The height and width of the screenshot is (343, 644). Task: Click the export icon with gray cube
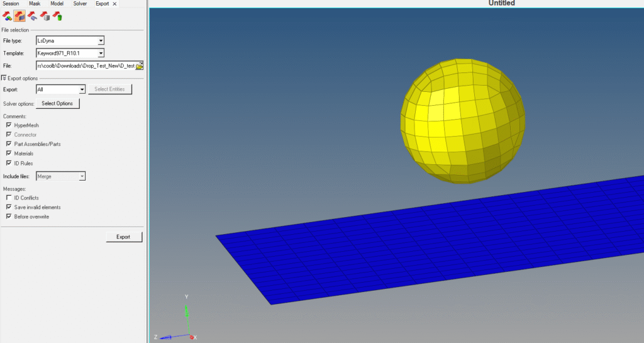tap(44, 16)
